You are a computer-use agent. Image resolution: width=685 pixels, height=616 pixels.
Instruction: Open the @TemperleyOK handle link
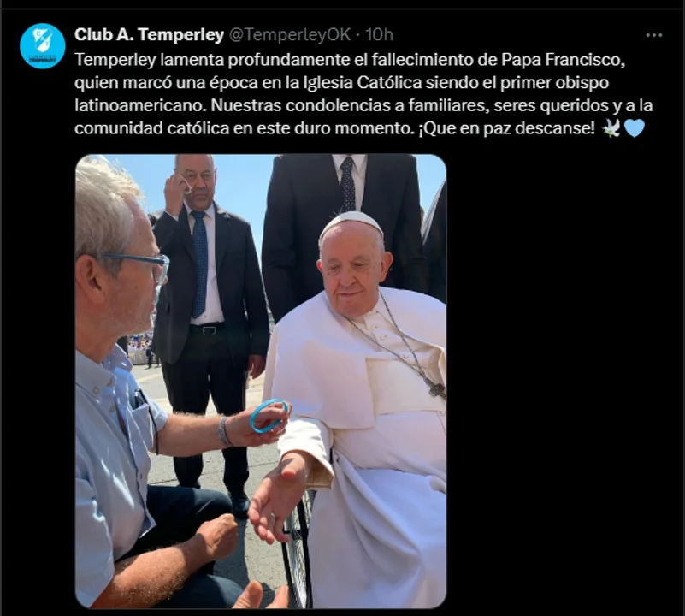click(290, 34)
